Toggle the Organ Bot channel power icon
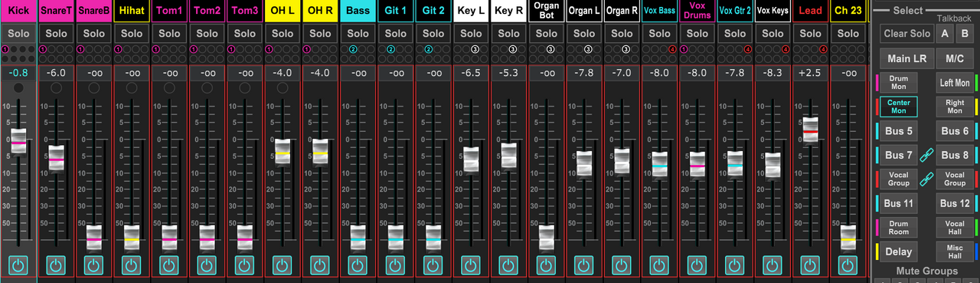 pyautogui.click(x=547, y=265)
